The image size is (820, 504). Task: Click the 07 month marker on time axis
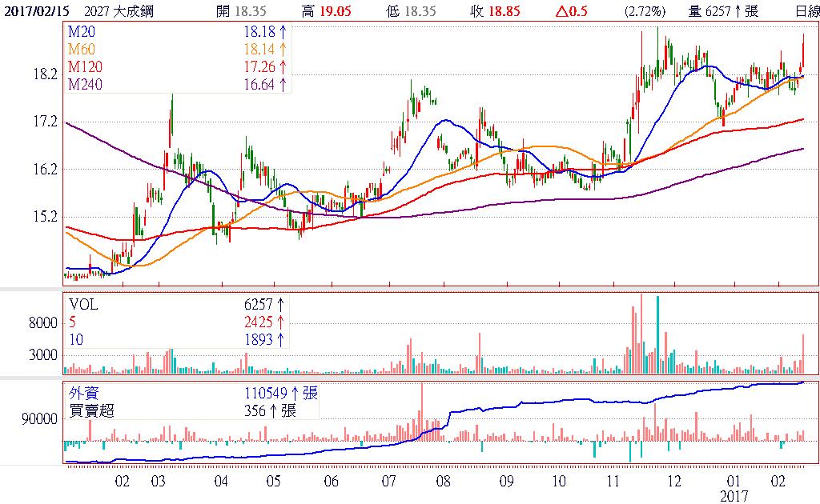(x=390, y=482)
